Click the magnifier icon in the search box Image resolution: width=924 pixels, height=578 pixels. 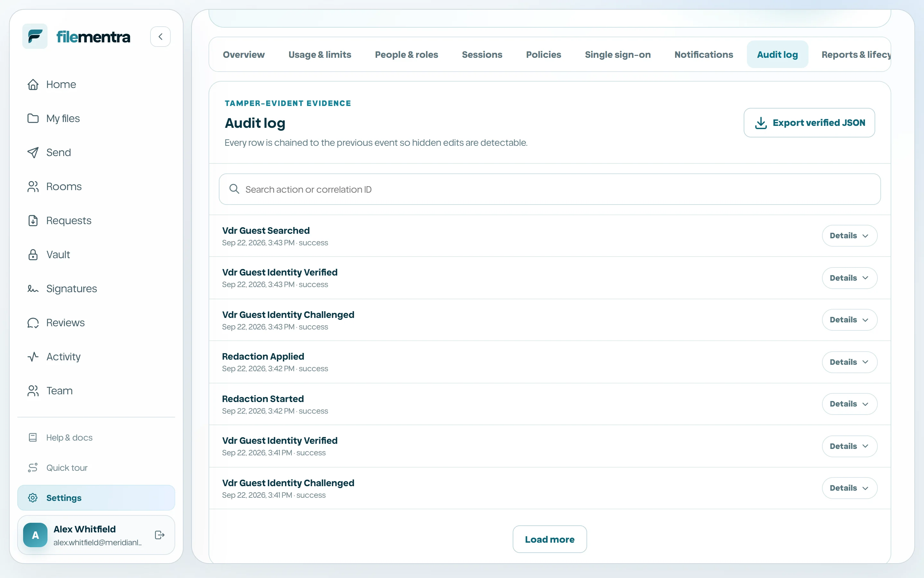click(234, 189)
